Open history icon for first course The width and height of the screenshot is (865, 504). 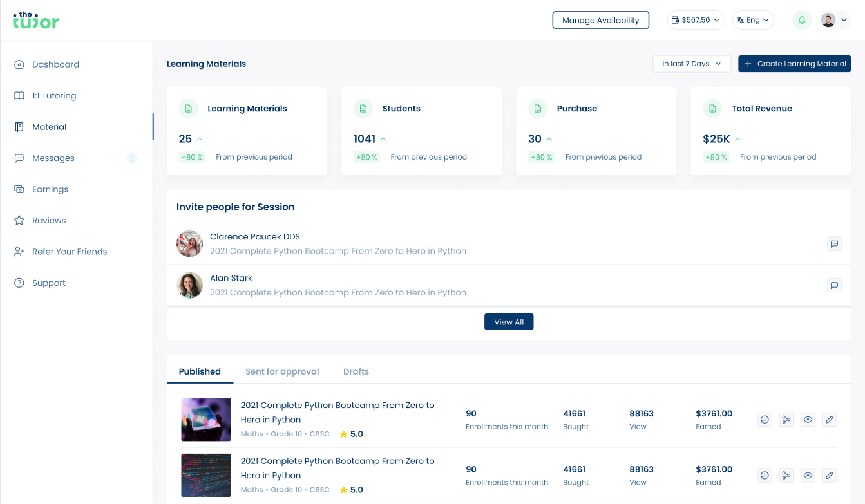click(765, 420)
